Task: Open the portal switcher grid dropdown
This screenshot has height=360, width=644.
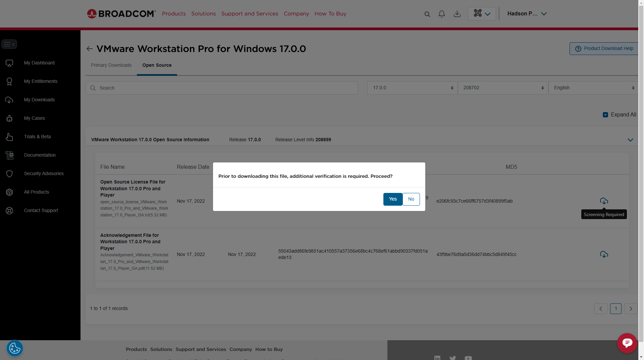Action: pyautogui.click(x=482, y=14)
